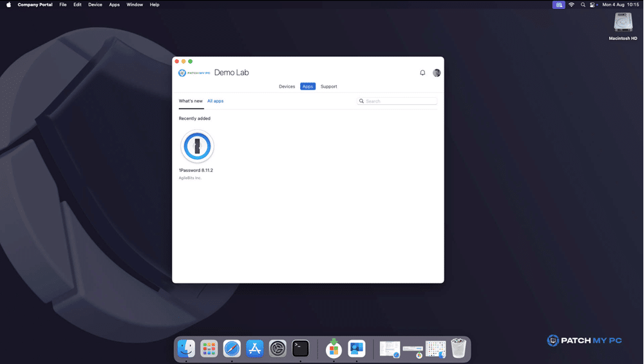Click the date and time in menu bar
644x364 pixels.
[621, 5]
